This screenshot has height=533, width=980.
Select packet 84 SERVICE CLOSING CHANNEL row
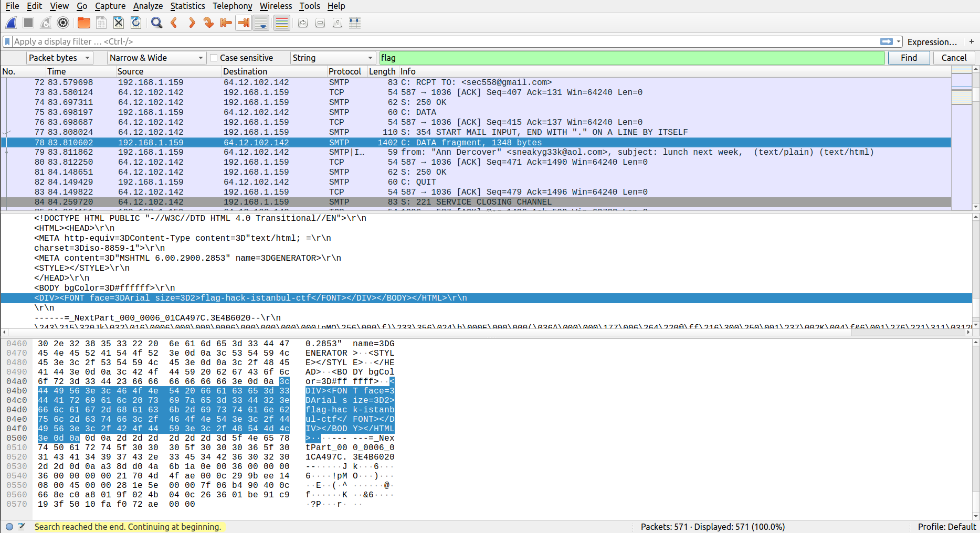coord(476,202)
